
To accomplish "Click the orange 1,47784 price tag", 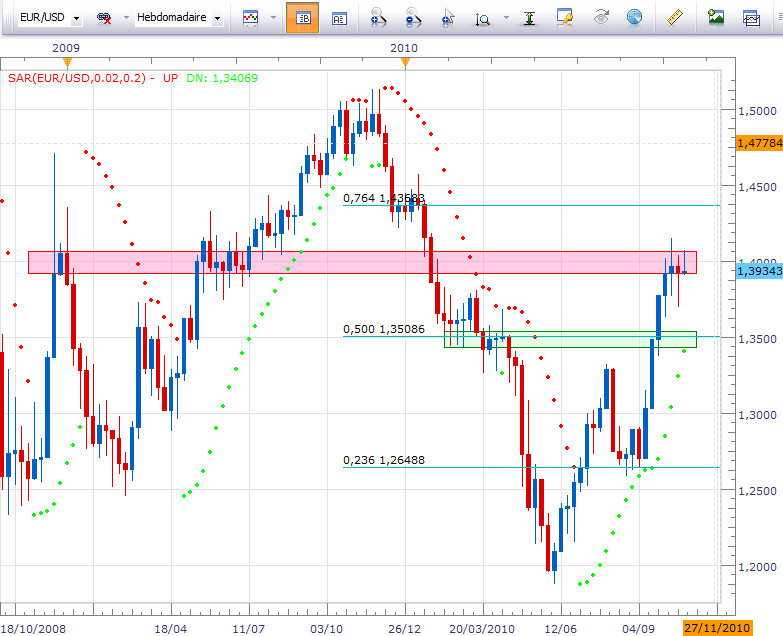I will click(x=759, y=143).
